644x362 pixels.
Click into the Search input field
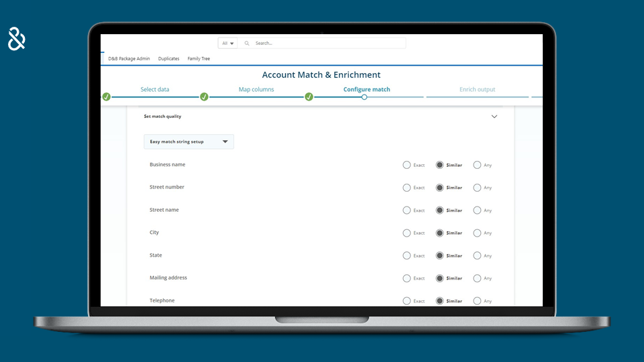pyautogui.click(x=329, y=43)
